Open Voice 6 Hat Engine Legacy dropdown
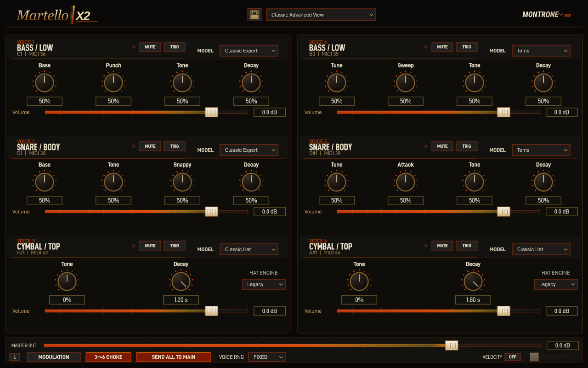Image resolution: width=588 pixels, height=368 pixels. tap(556, 284)
